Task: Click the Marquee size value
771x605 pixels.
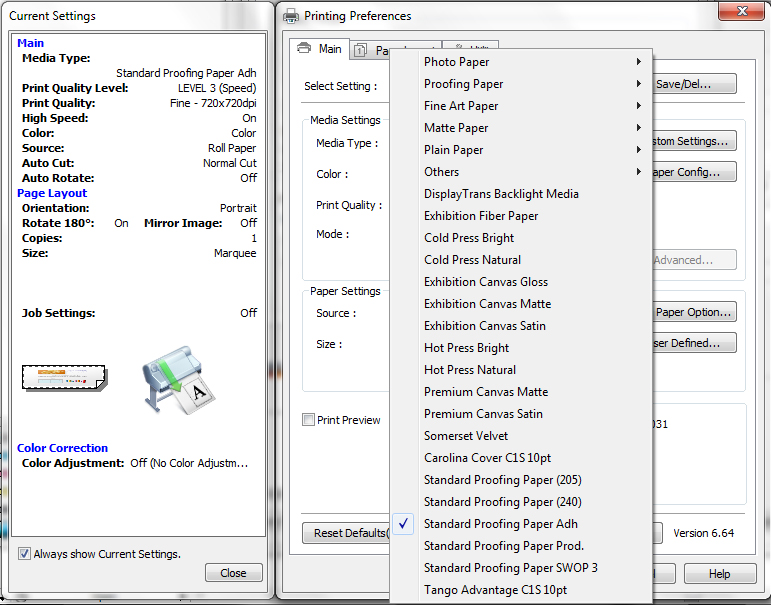Action: (x=235, y=253)
